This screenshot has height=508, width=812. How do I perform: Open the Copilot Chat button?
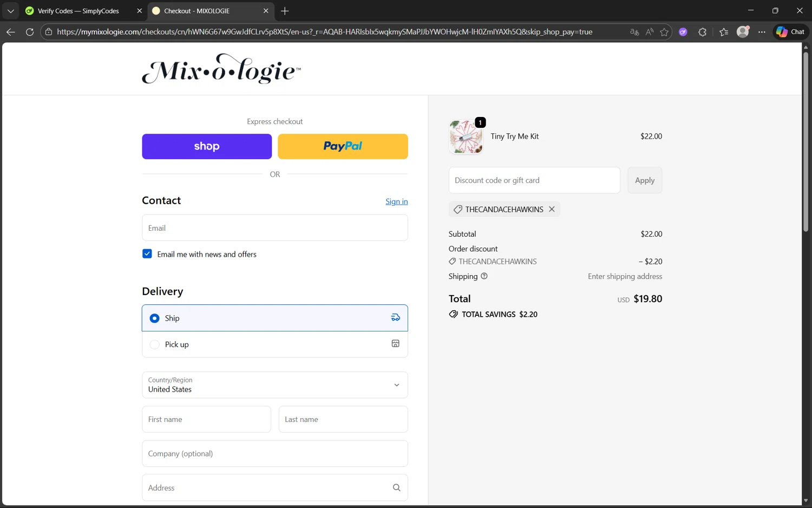[x=790, y=32]
